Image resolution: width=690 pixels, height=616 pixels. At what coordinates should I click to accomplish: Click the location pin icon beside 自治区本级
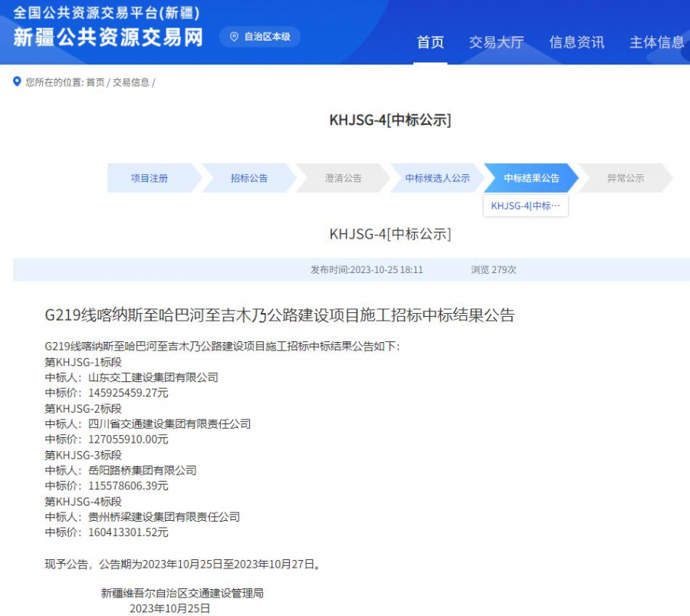[x=235, y=37]
